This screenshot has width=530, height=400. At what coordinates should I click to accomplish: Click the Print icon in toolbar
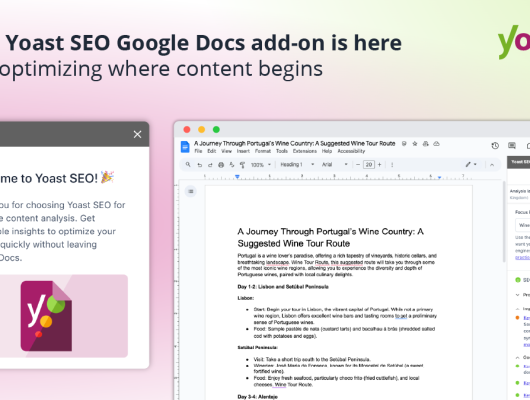click(x=221, y=165)
